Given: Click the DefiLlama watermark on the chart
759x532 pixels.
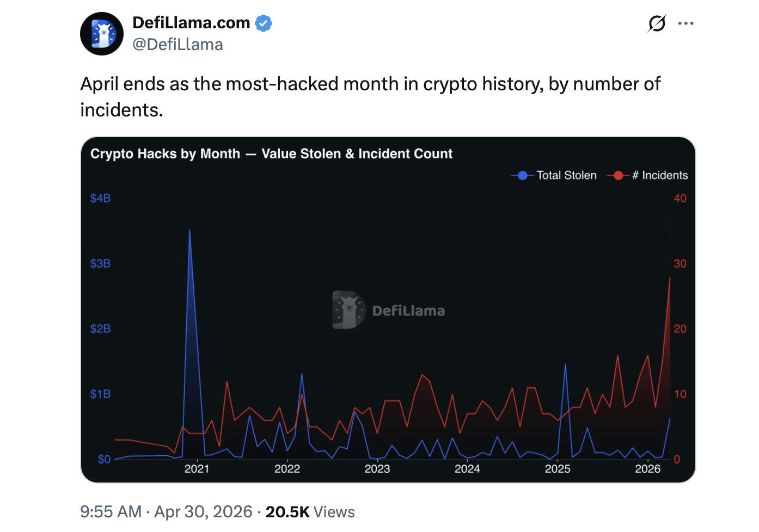Looking at the screenshot, I should pos(388,310).
